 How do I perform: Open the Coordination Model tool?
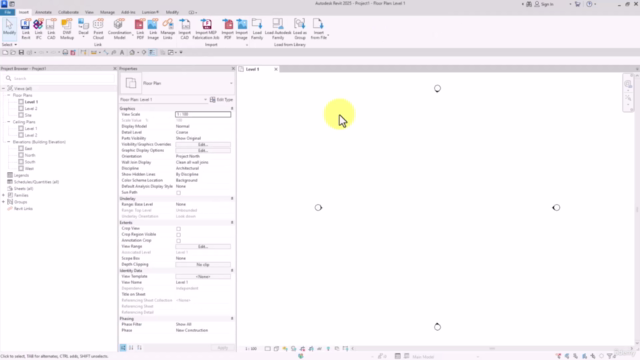(x=119, y=29)
